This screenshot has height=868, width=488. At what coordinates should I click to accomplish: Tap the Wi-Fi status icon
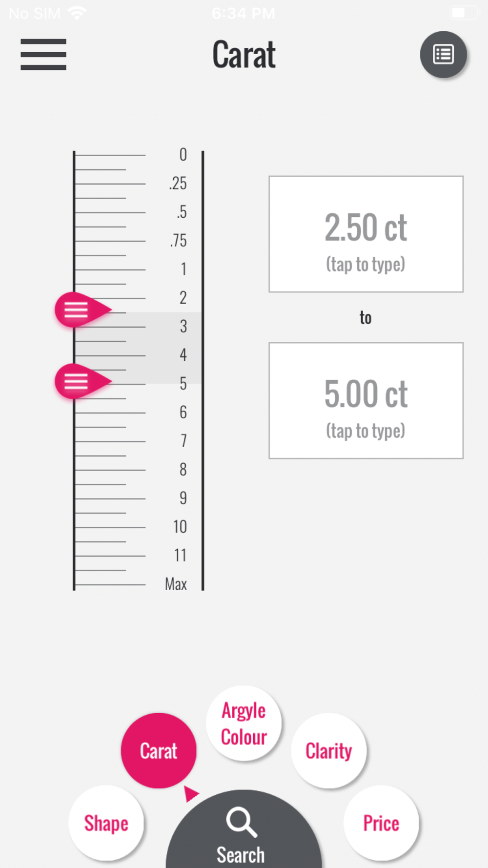tap(77, 13)
